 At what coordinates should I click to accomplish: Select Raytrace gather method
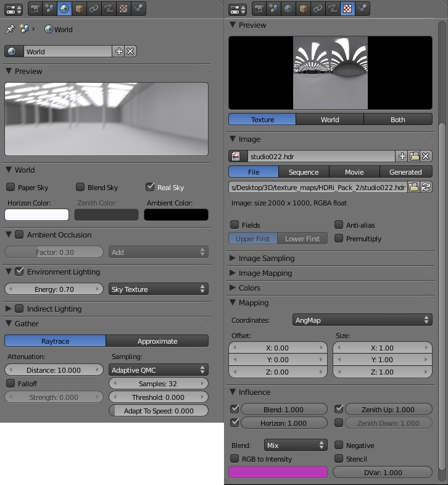coord(56,341)
